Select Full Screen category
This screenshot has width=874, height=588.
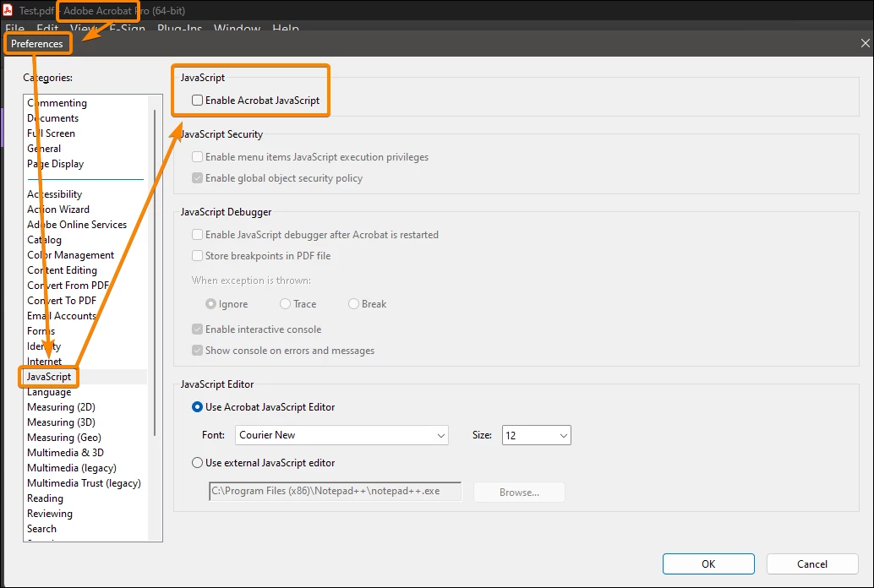tap(51, 133)
